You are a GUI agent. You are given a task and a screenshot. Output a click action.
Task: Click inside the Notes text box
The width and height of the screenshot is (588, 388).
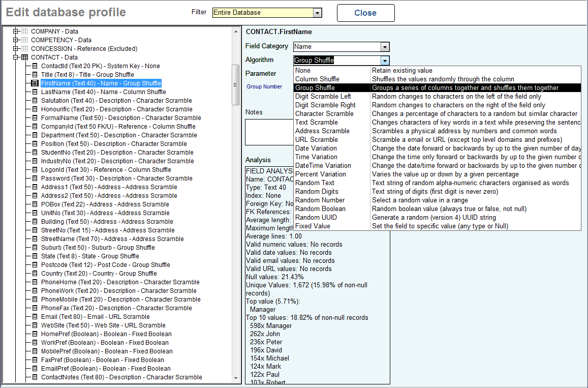tap(269, 132)
